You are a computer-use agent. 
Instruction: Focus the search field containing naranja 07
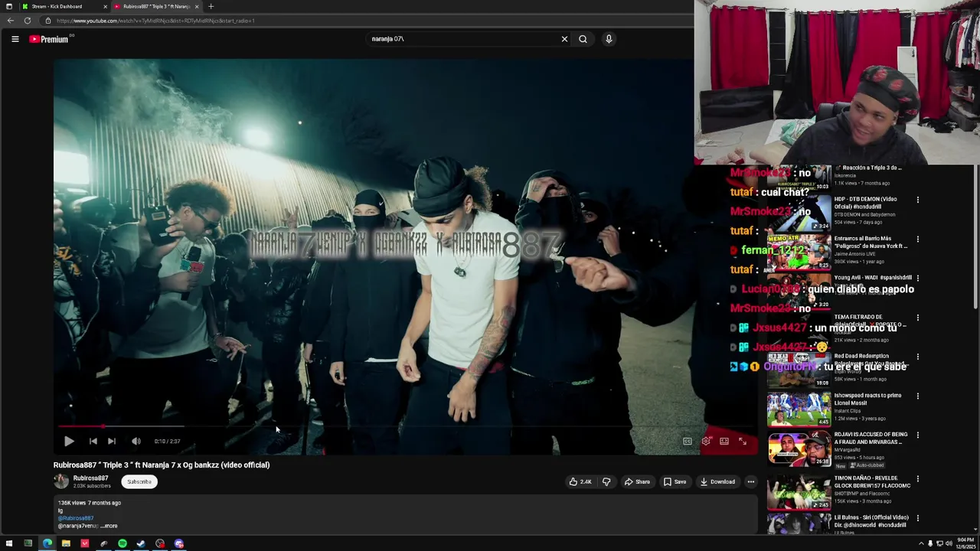tap(463, 39)
